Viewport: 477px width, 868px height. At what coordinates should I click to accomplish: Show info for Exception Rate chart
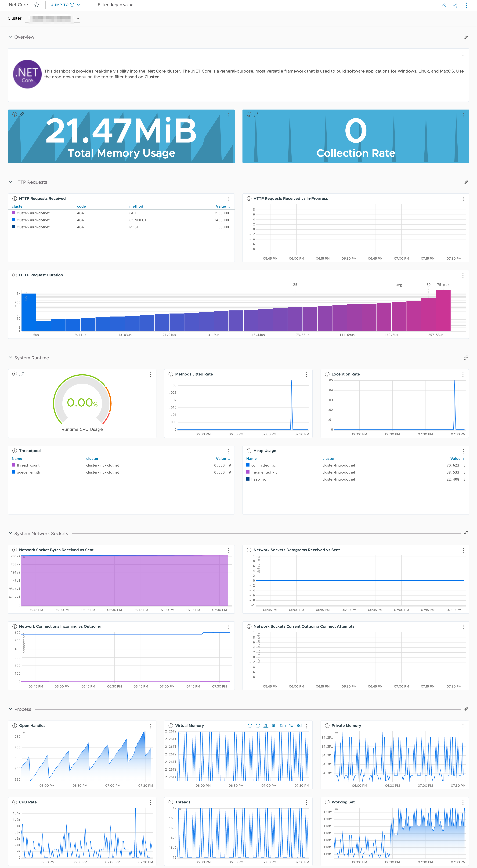(x=327, y=374)
